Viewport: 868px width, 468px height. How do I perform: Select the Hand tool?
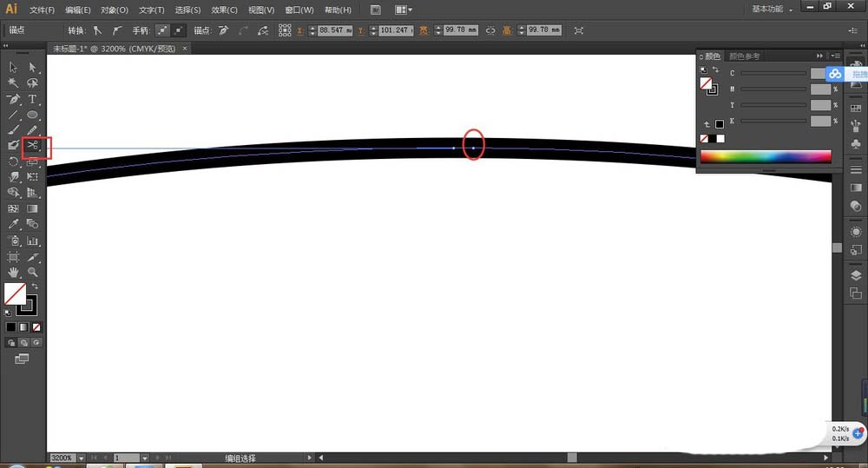pos(13,273)
